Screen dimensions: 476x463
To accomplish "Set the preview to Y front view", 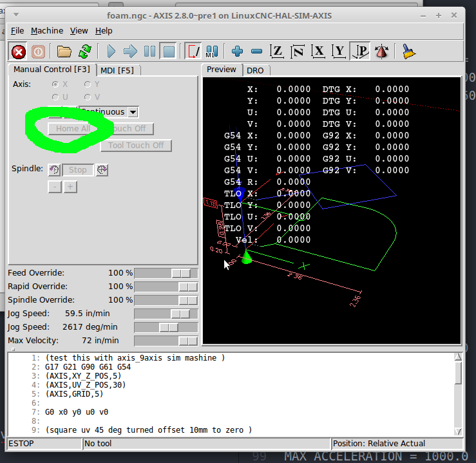I will (339, 52).
